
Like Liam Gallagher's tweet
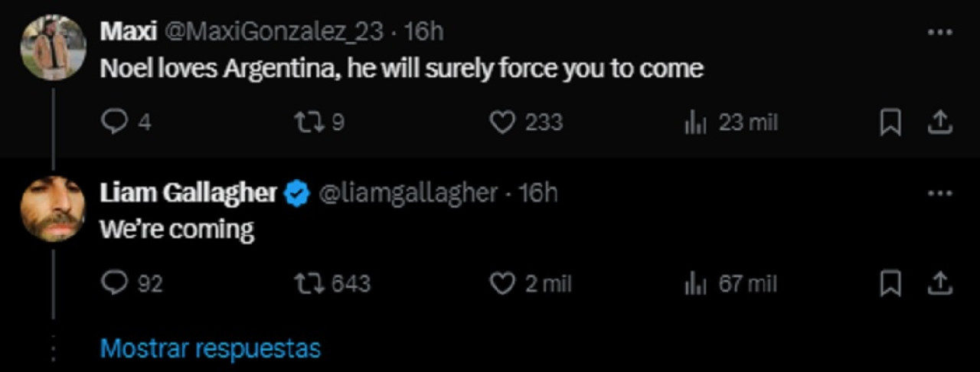(x=502, y=284)
